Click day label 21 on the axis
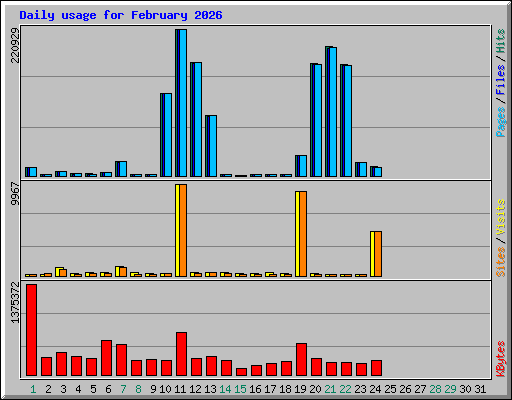512x400 pixels. [x=330, y=389]
